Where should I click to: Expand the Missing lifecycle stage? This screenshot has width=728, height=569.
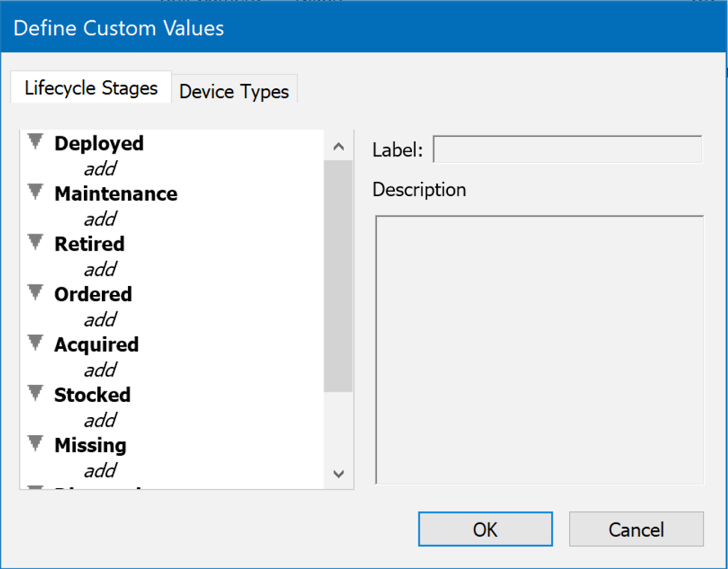pos(35,442)
